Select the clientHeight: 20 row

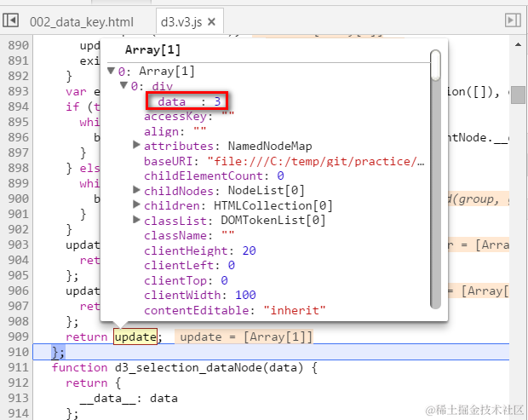tap(200, 250)
